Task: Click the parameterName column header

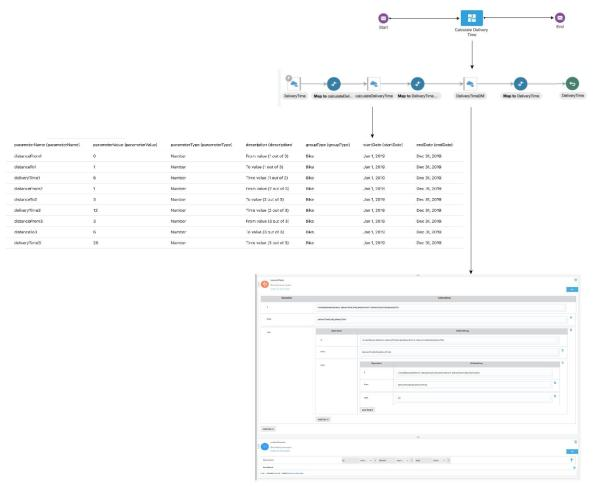Action: tap(46, 145)
